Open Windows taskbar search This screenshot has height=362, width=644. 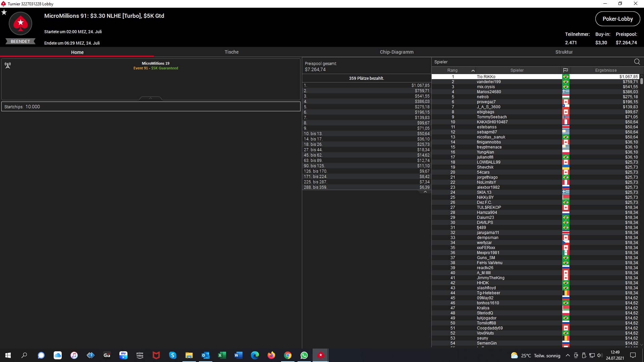[24, 355]
